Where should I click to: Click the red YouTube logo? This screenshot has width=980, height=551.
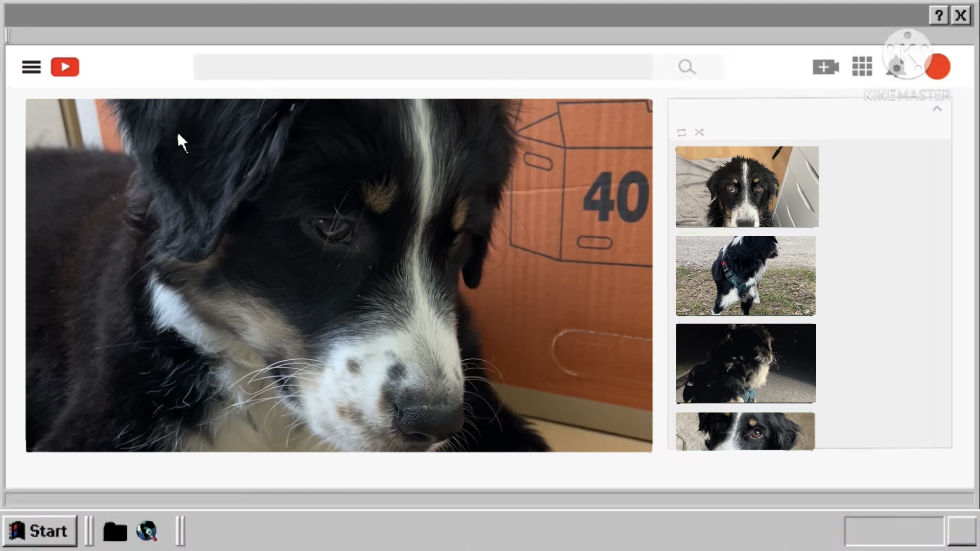point(65,67)
